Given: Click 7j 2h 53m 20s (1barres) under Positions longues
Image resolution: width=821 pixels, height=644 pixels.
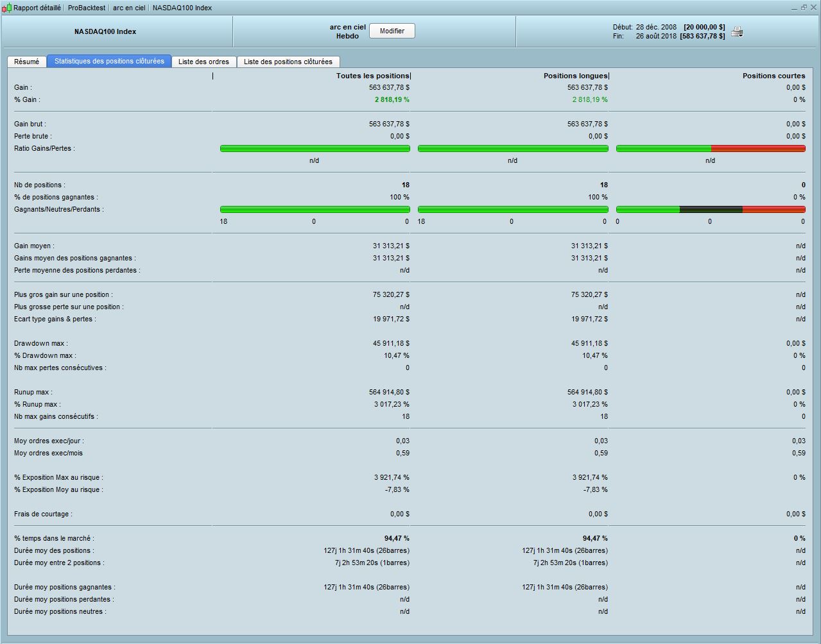Looking at the screenshot, I should click(571, 563).
